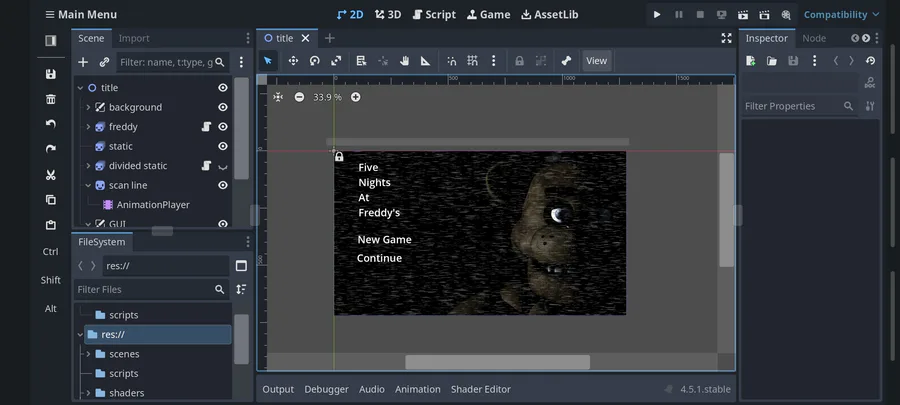Click Instantiate Child Scene link icon
The image size is (900, 405).
pos(104,62)
